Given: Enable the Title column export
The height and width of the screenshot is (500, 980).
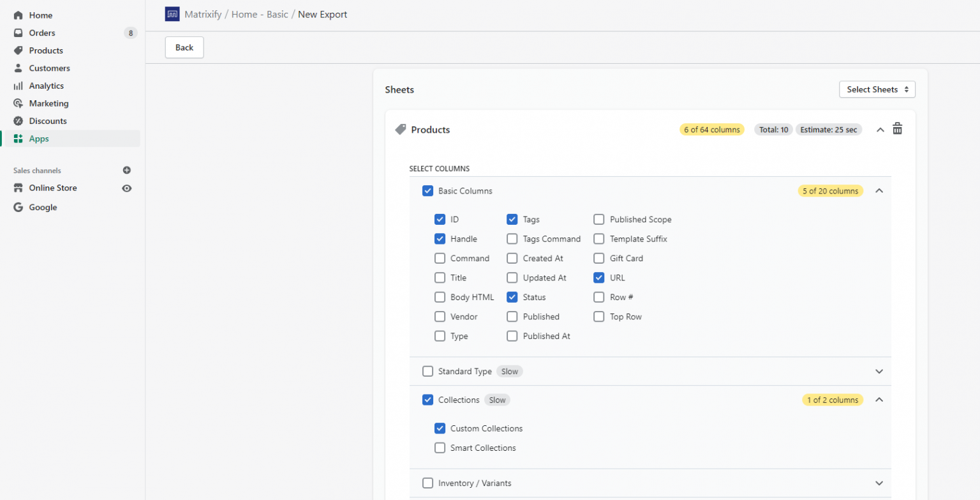Looking at the screenshot, I should tap(440, 277).
